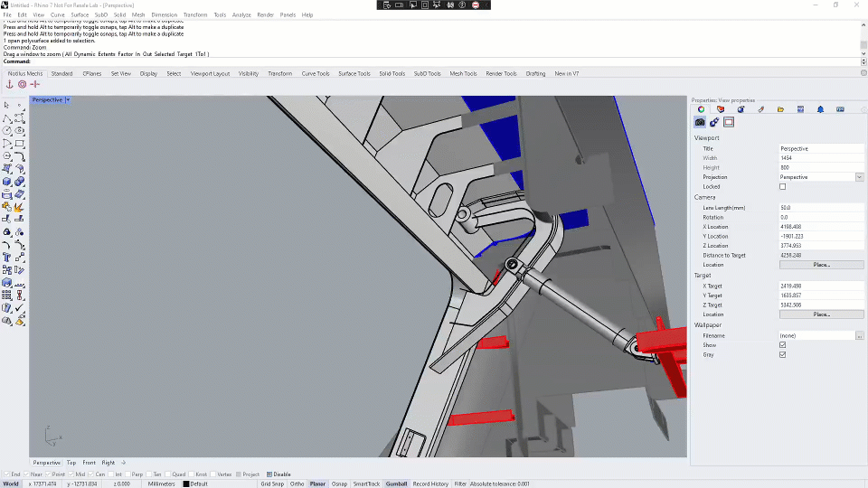Open the Perspective viewport title dropdown arrow
This screenshot has width=868, height=488.
(x=68, y=100)
